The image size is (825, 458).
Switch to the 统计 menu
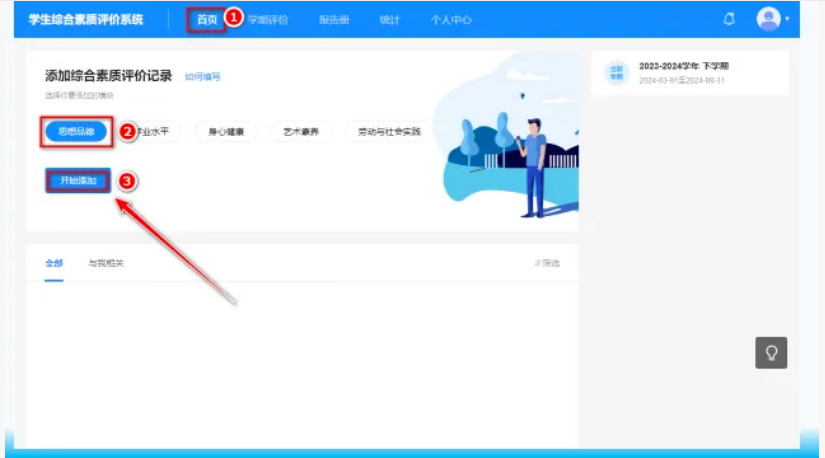(x=389, y=19)
